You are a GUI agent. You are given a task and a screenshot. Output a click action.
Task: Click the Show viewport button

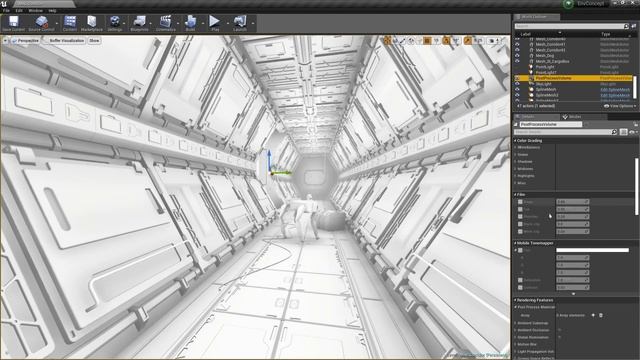click(x=94, y=41)
